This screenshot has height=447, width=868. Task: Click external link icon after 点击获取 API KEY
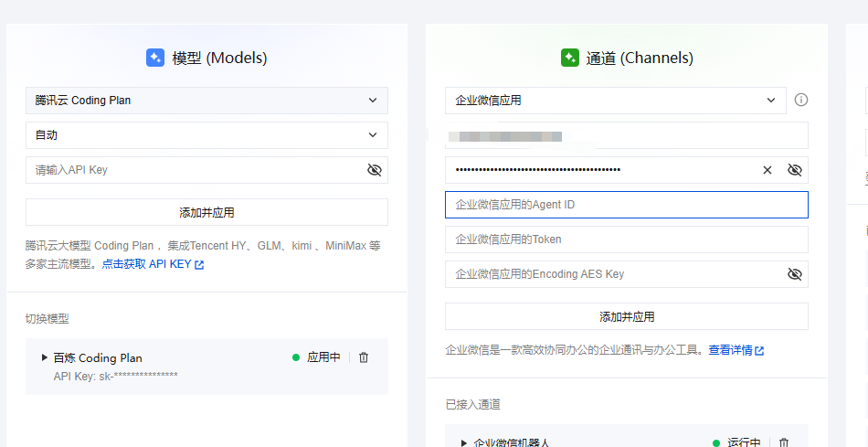[199, 265]
